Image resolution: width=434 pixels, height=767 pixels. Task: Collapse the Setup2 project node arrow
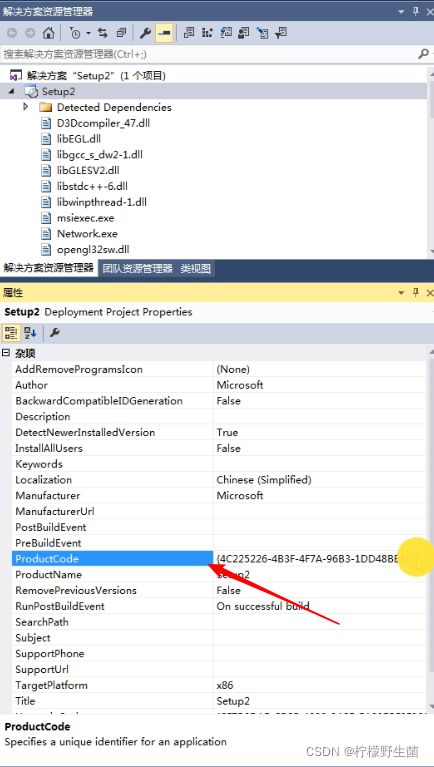(x=11, y=91)
